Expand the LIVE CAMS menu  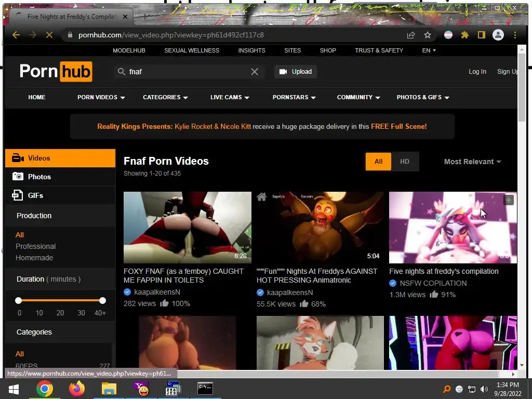(230, 97)
